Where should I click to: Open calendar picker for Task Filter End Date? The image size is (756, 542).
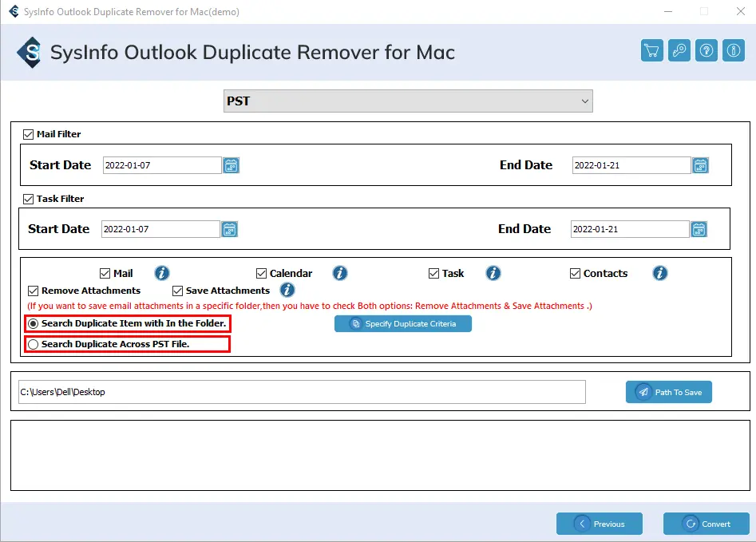click(699, 229)
